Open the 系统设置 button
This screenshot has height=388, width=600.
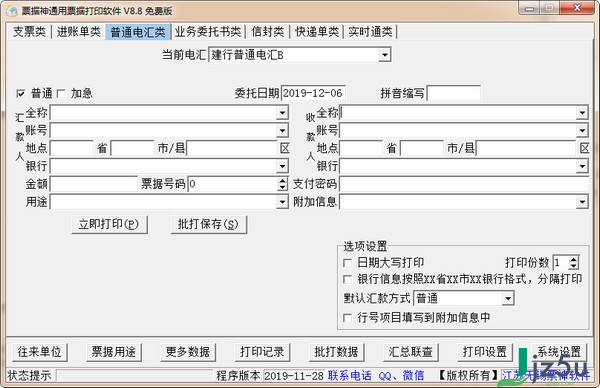[559, 352]
